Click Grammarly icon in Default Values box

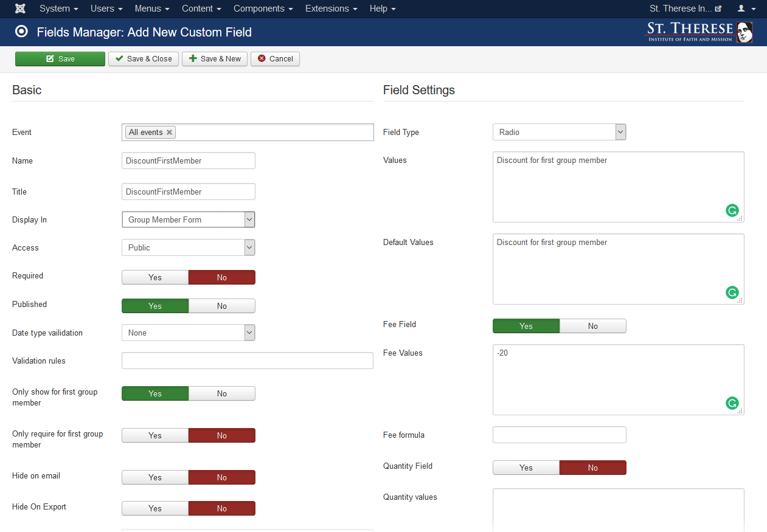pos(732,292)
